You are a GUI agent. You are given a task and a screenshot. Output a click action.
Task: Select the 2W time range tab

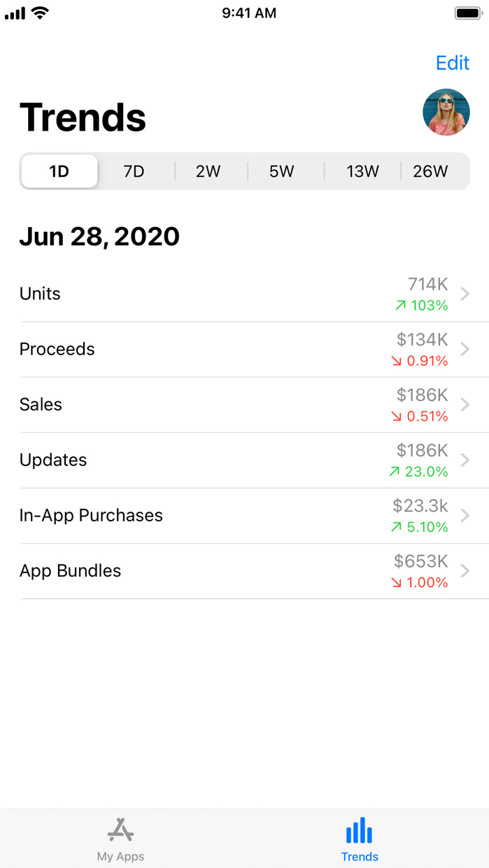208,171
